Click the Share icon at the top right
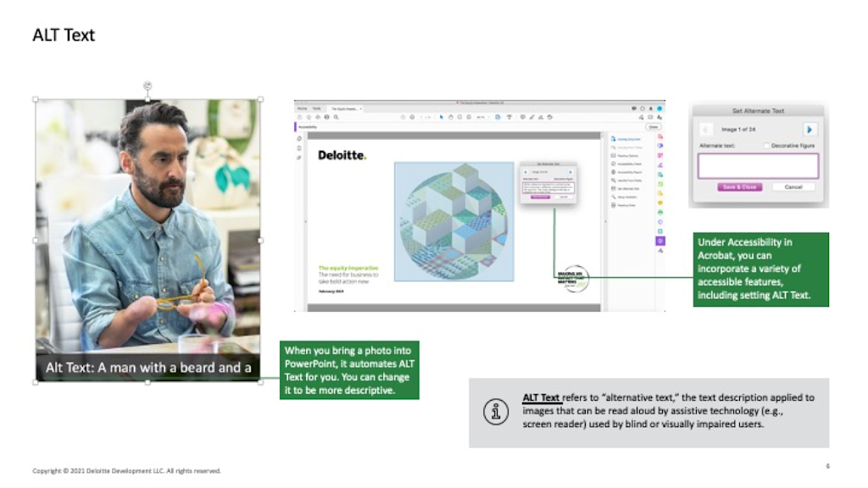 coord(642,108)
